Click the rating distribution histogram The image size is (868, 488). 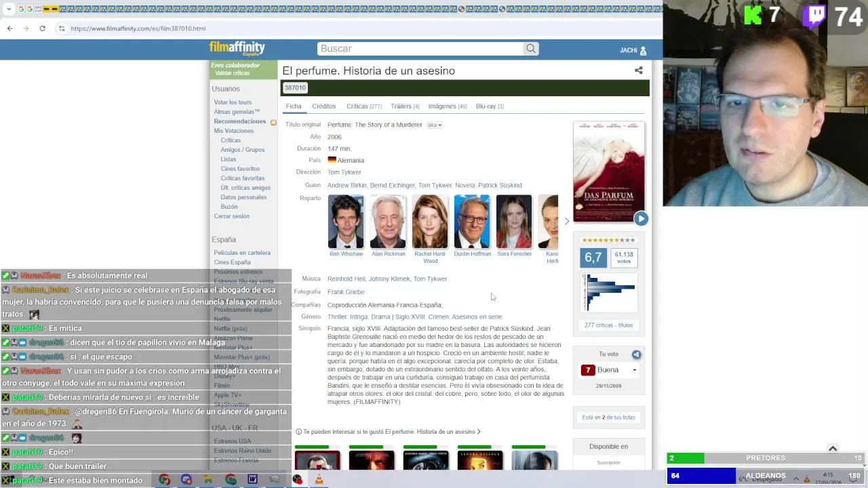click(x=608, y=292)
